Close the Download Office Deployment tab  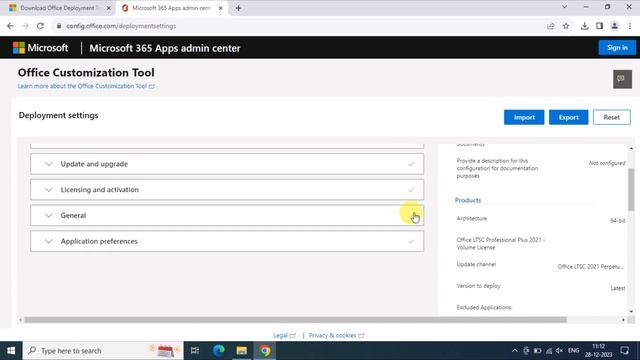pyautogui.click(x=109, y=8)
